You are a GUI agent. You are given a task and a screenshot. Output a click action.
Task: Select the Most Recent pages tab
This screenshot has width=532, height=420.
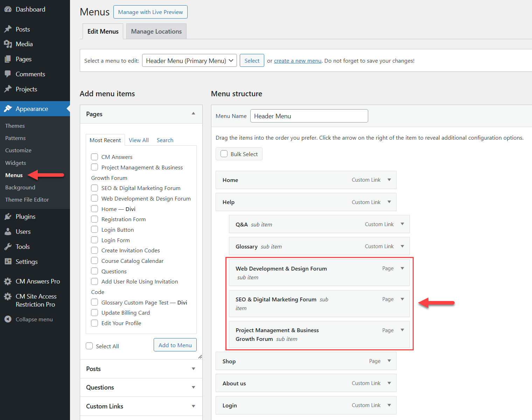pyautogui.click(x=105, y=140)
